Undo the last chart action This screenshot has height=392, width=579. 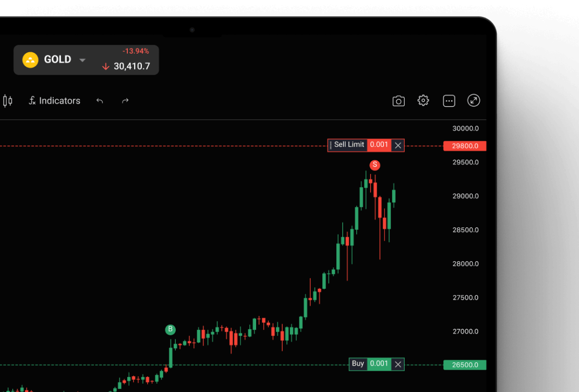coord(100,101)
